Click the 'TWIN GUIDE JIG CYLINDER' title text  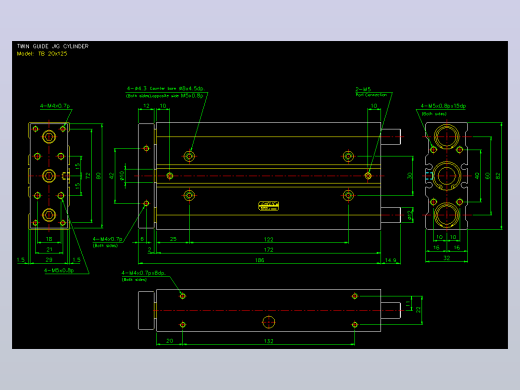[53, 46]
